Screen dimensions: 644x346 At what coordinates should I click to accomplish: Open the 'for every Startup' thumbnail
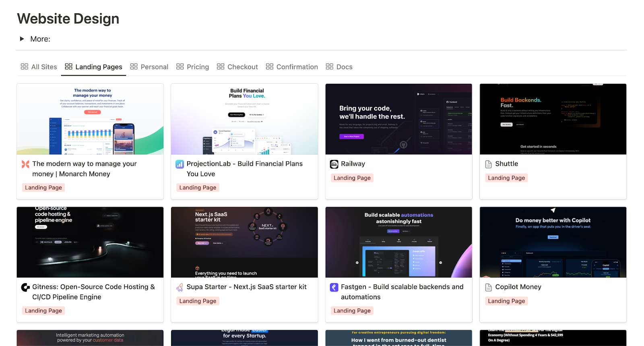(x=244, y=338)
